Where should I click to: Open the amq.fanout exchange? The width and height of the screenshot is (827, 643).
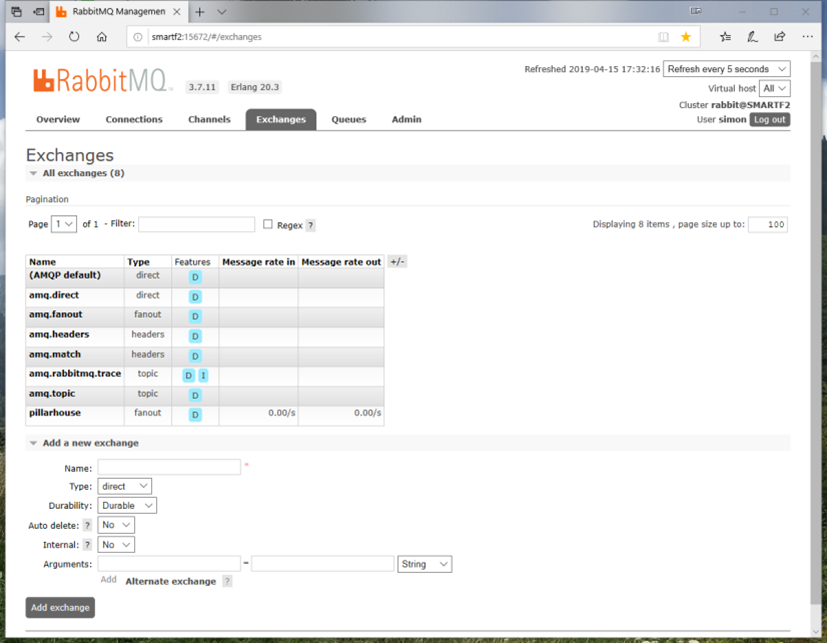point(55,314)
